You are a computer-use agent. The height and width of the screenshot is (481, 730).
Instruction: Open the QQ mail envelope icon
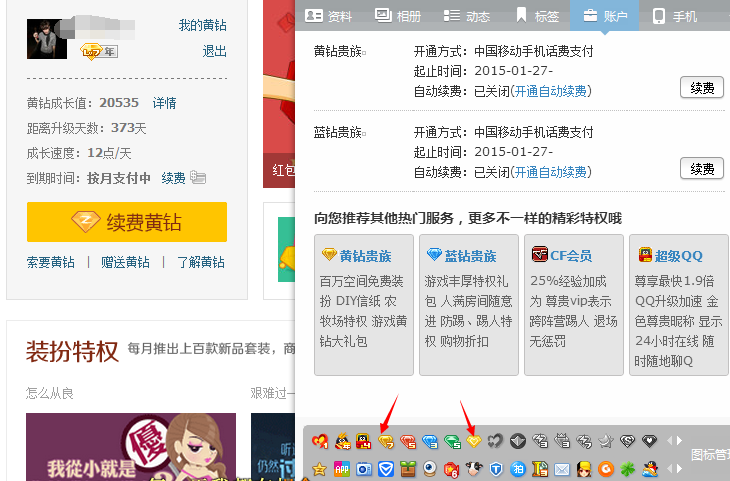[x=562, y=469]
